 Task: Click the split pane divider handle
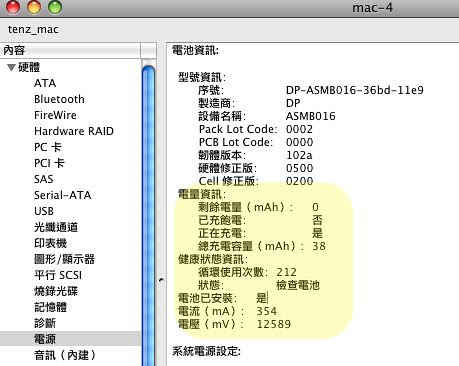tap(161, 280)
